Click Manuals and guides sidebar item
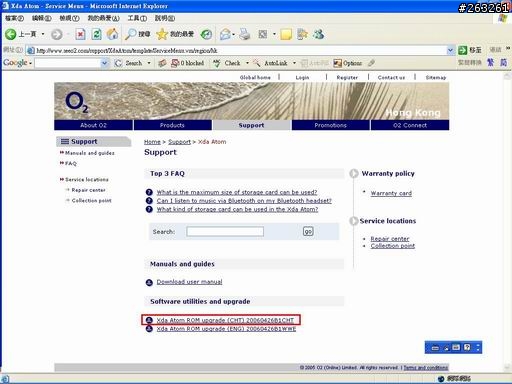Image resolution: width=512 pixels, height=384 pixels. point(90,153)
